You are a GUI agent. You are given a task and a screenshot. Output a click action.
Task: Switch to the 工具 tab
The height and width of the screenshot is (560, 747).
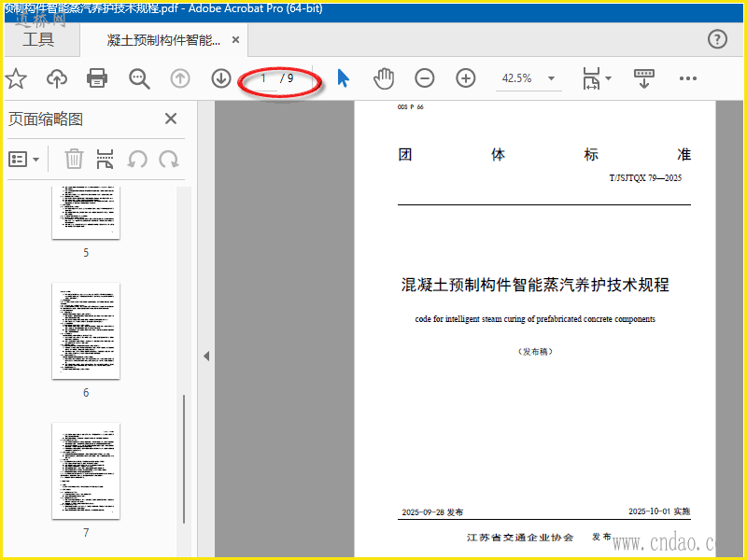[39, 39]
